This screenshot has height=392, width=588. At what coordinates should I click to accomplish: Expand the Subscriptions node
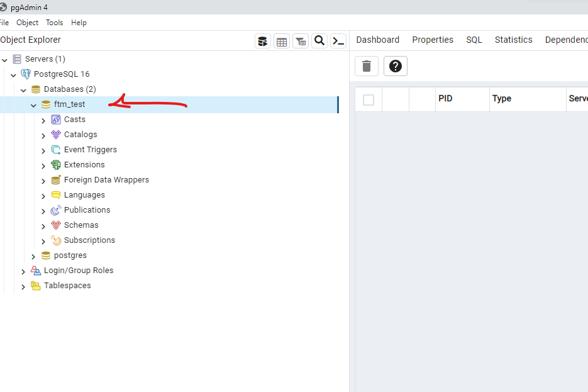click(43, 241)
